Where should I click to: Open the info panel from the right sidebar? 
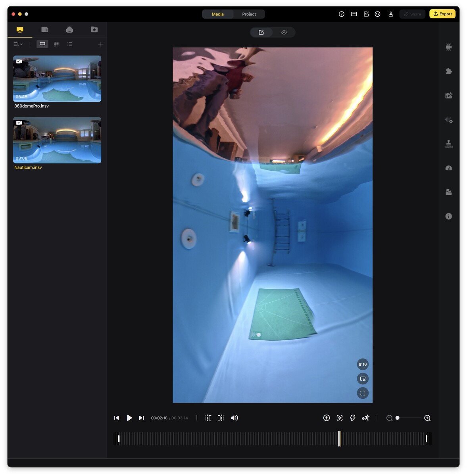coord(449,216)
